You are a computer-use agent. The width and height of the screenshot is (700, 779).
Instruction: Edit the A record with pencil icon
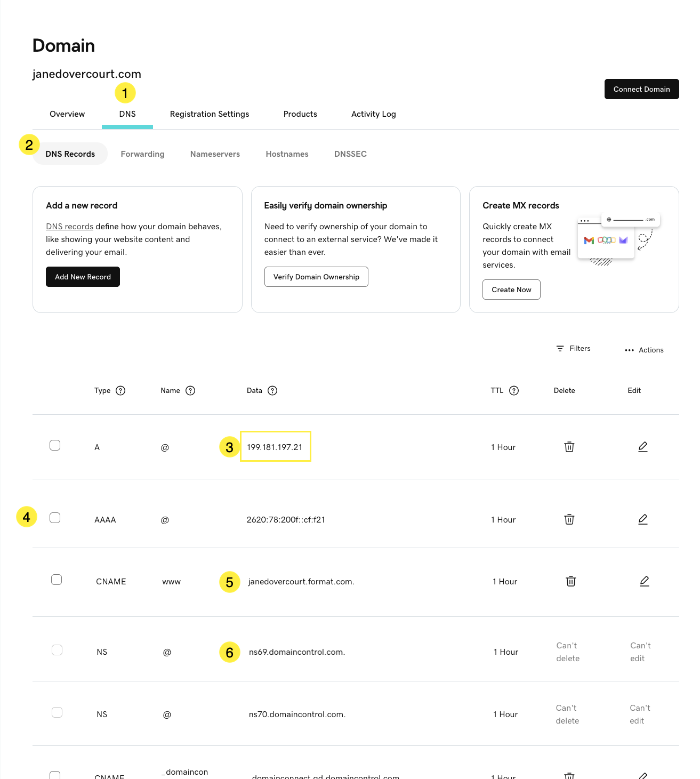coord(642,447)
